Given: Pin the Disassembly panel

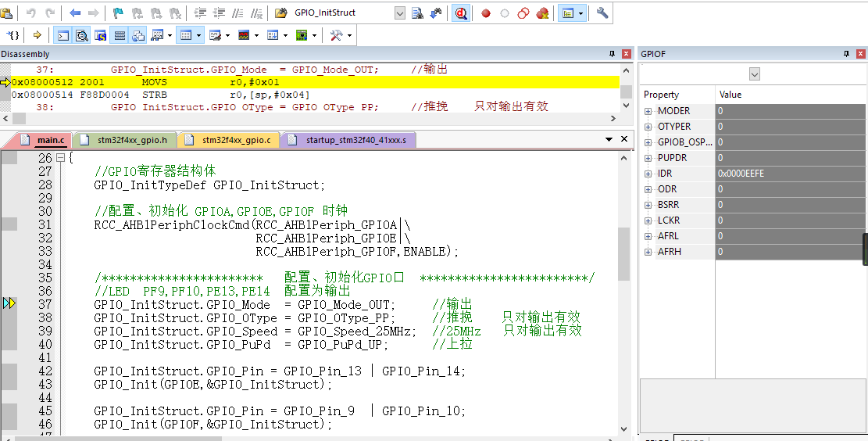Looking at the screenshot, I should click(x=612, y=54).
